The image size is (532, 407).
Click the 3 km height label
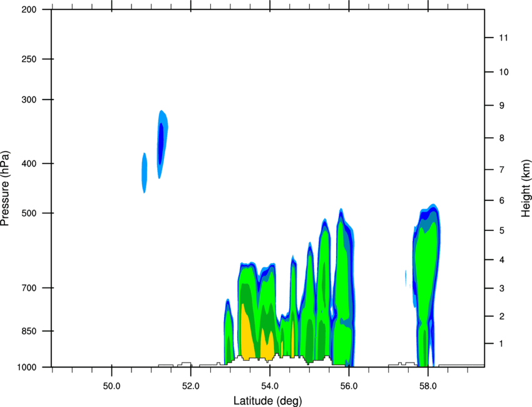pyautogui.click(x=502, y=289)
